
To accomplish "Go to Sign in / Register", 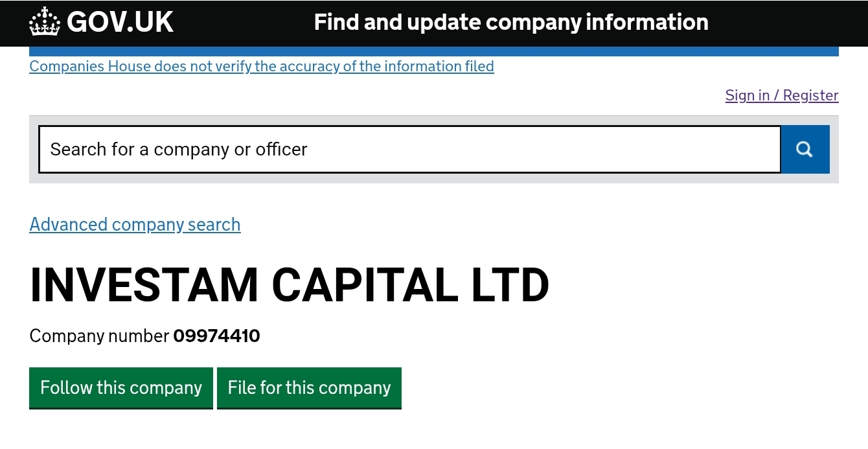I will click(782, 95).
